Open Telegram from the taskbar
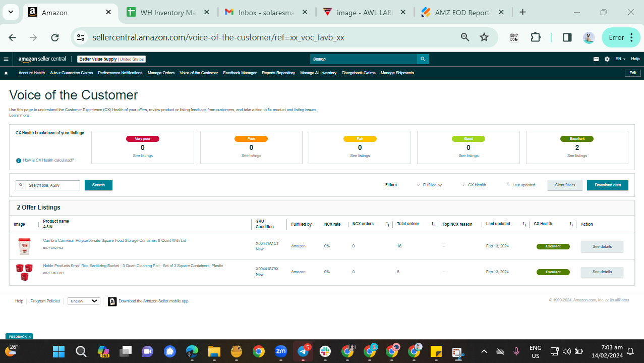Image resolution: width=644 pixels, height=363 pixels. (303, 351)
